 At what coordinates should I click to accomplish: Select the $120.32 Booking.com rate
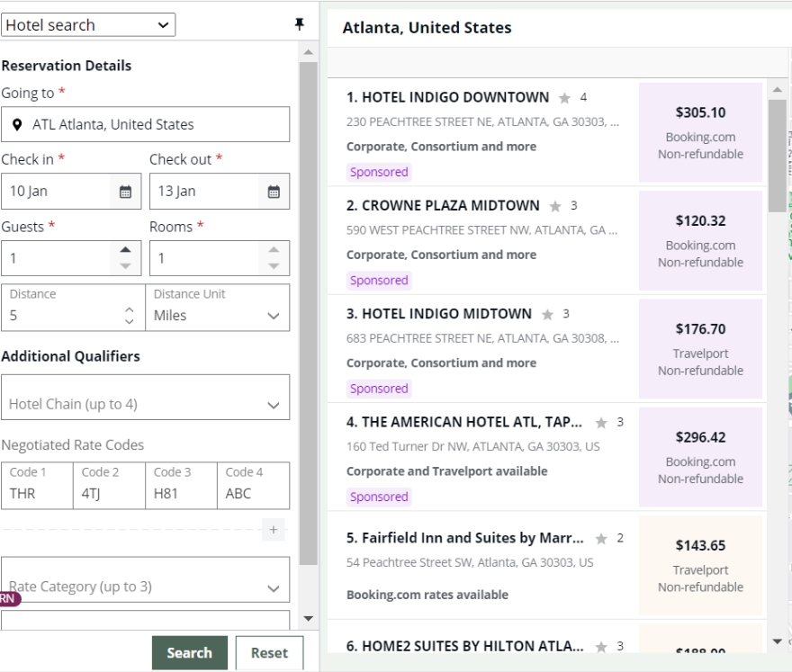[x=700, y=240]
